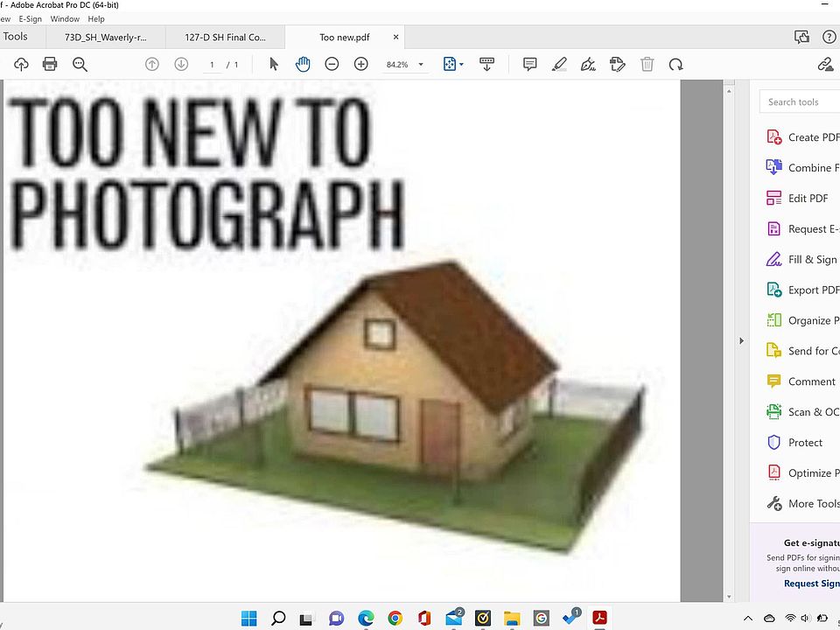This screenshot has width=840, height=630.
Task: Open taskbar search
Action: coord(278,619)
